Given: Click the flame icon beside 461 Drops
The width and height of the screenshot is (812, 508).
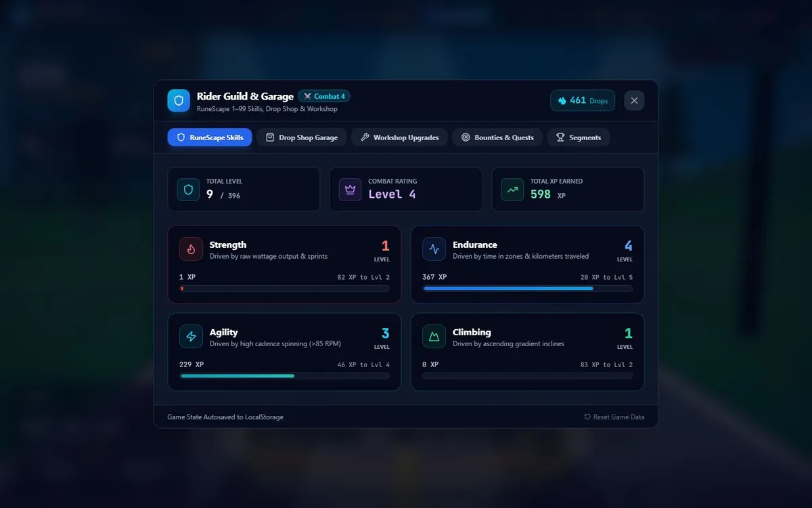Looking at the screenshot, I should click(x=562, y=100).
